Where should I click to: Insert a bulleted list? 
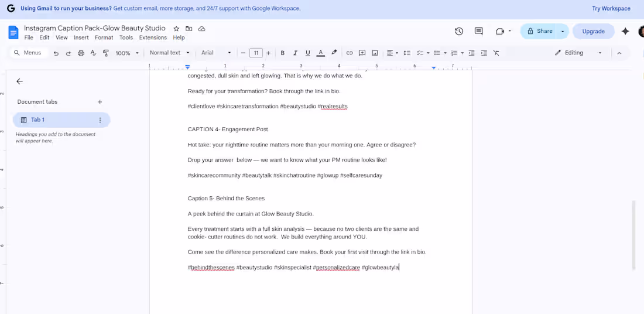click(x=437, y=53)
